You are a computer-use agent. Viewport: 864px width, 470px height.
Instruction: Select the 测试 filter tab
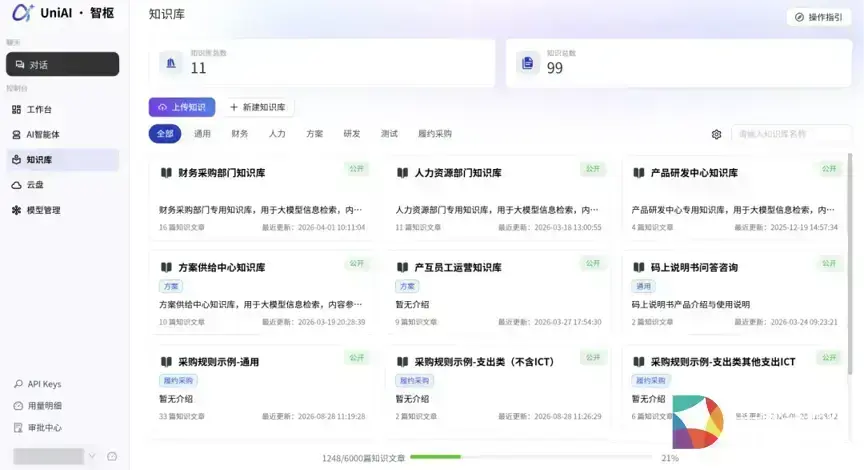(389, 134)
